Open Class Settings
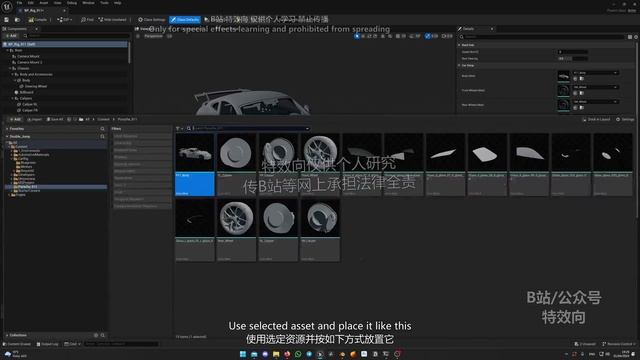This screenshot has height=360, width=640. click(x=151, y=20)
